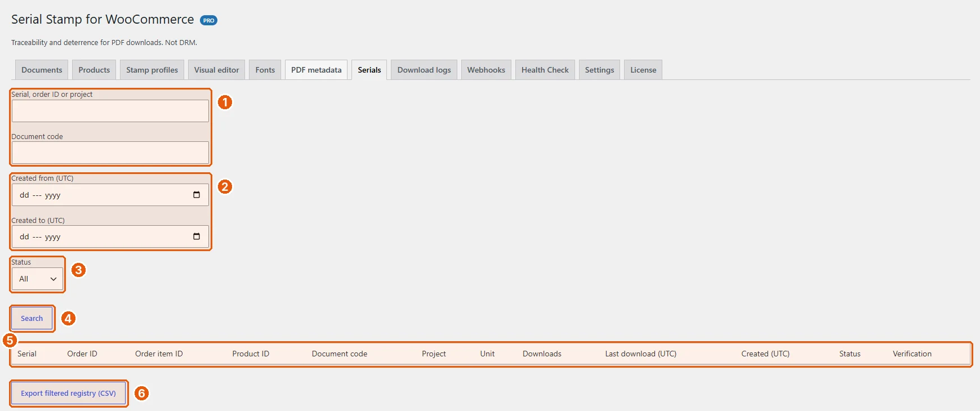Switch to the Documents tab
980x411 pixels.
pos(42,70)
